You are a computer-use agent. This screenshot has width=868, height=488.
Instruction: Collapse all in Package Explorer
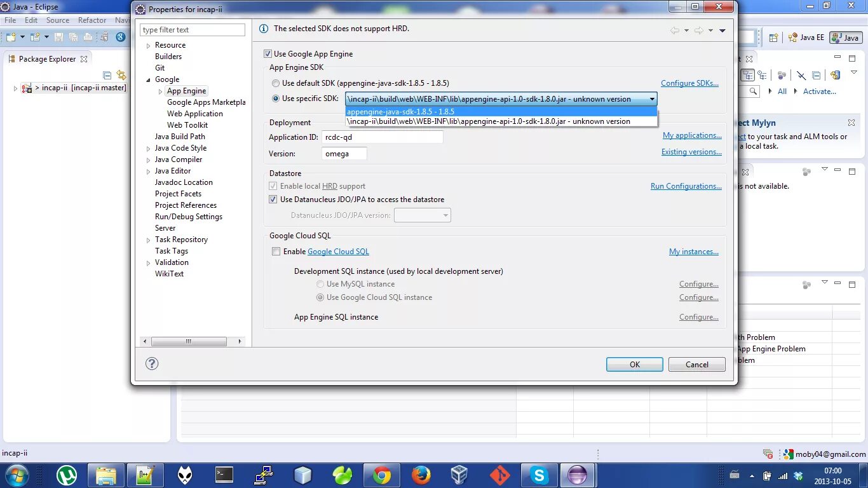click(x=107, y=75)
